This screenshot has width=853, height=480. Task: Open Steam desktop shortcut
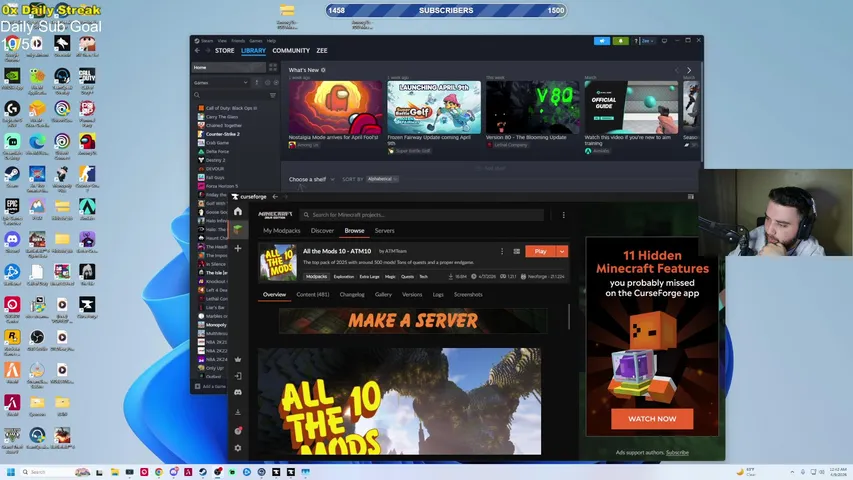pos(12,178)
